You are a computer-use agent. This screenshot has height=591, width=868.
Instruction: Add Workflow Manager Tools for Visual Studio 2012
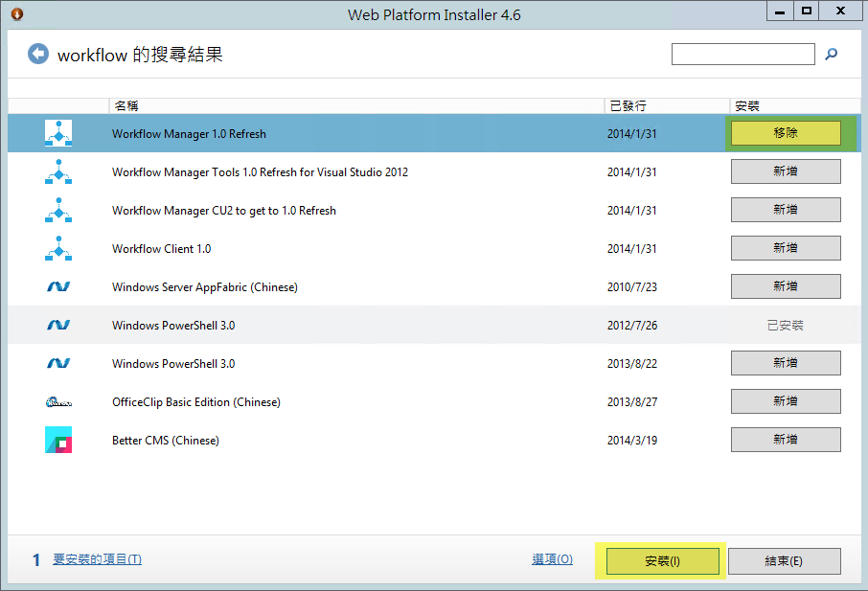pyautogui.click(x=786, y=171)
